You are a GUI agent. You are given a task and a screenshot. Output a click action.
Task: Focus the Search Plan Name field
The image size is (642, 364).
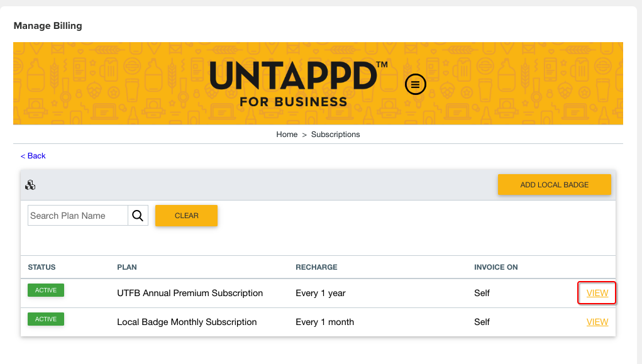pos(78,216)
